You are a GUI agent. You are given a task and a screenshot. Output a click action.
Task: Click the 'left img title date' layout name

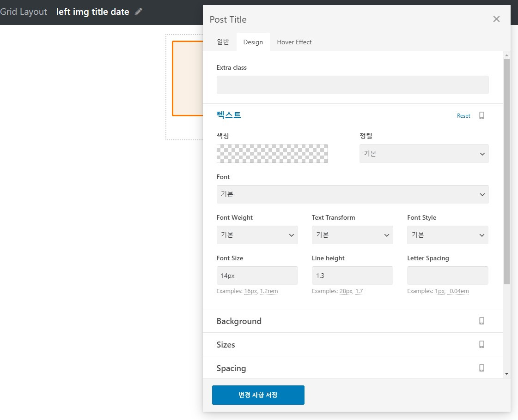pos(92,12)
